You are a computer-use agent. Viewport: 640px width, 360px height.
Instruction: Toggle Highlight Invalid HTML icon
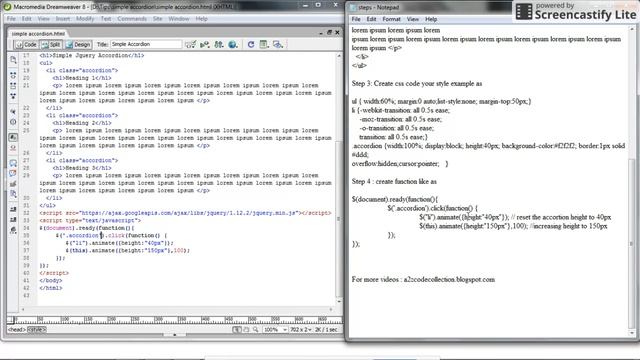tap(13, 148)
